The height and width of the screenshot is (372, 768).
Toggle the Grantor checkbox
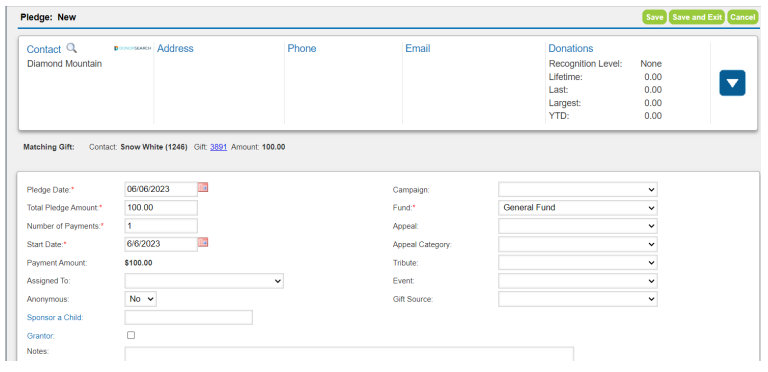click(131, 335)
